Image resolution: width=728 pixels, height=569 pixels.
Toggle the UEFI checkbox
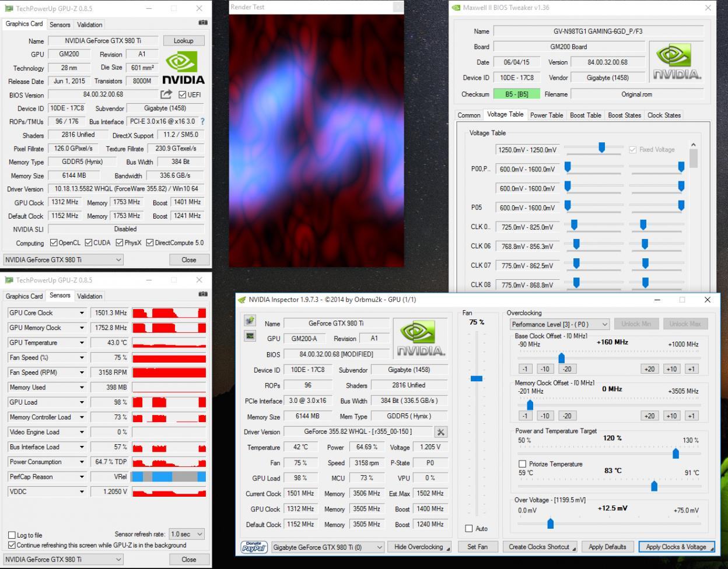point(183,94)
